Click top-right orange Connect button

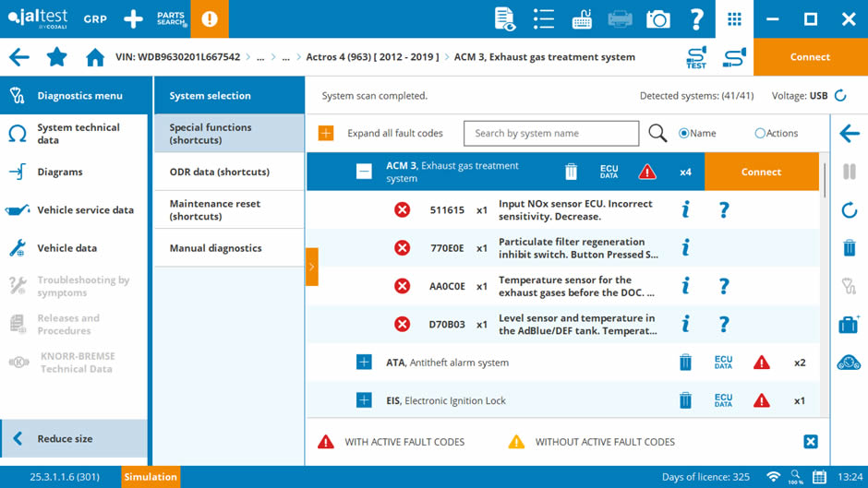pyautogui.click(x=811, y=57)
